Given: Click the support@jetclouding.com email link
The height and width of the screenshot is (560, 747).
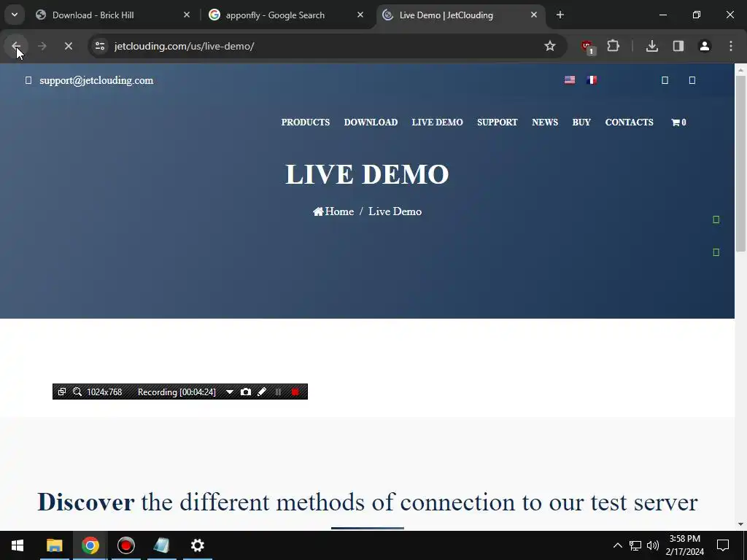Looking at the screenshot, I should point(97,80).
